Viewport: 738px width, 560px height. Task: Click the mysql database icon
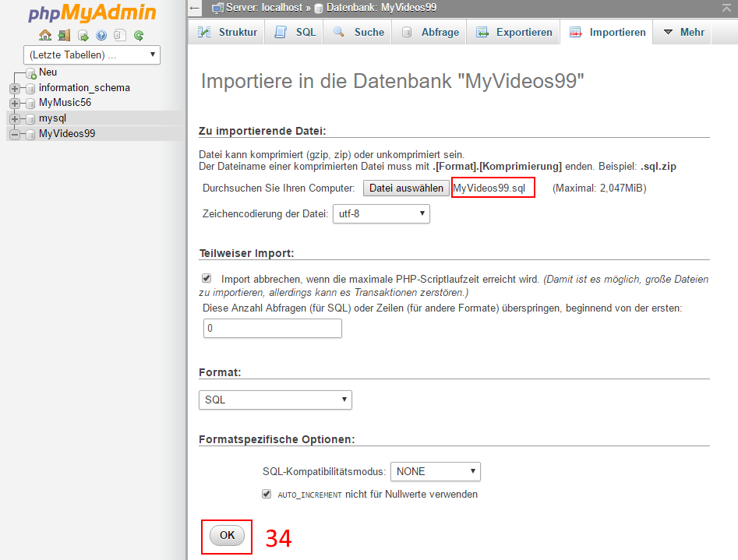(30, 118)
